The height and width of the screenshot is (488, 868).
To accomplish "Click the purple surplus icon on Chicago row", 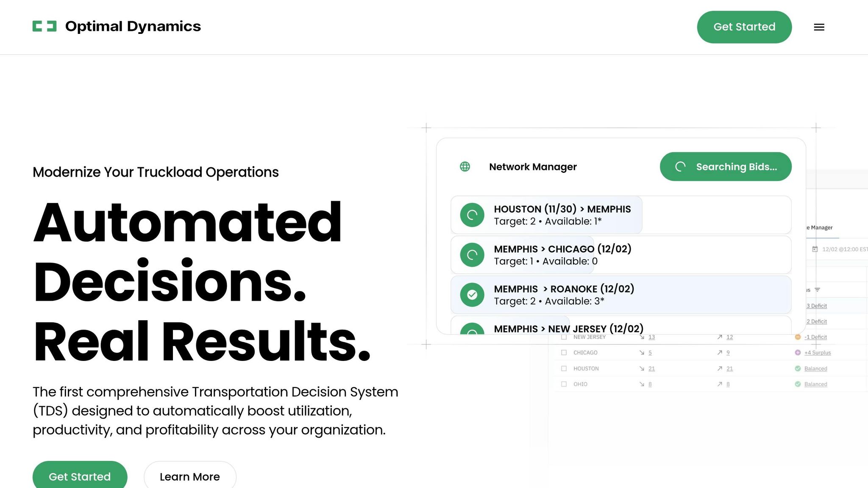I will (798, 352).
